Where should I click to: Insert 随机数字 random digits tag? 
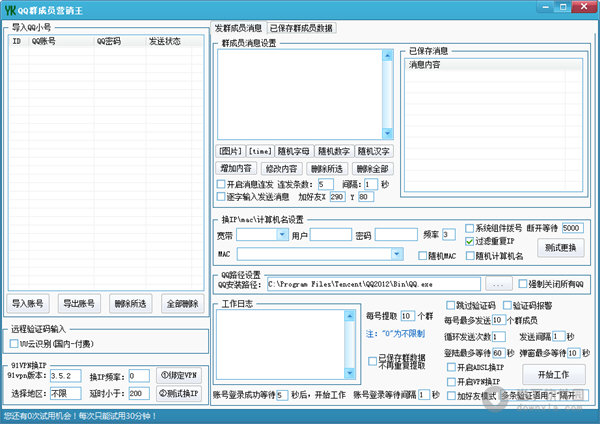[333, 151]
